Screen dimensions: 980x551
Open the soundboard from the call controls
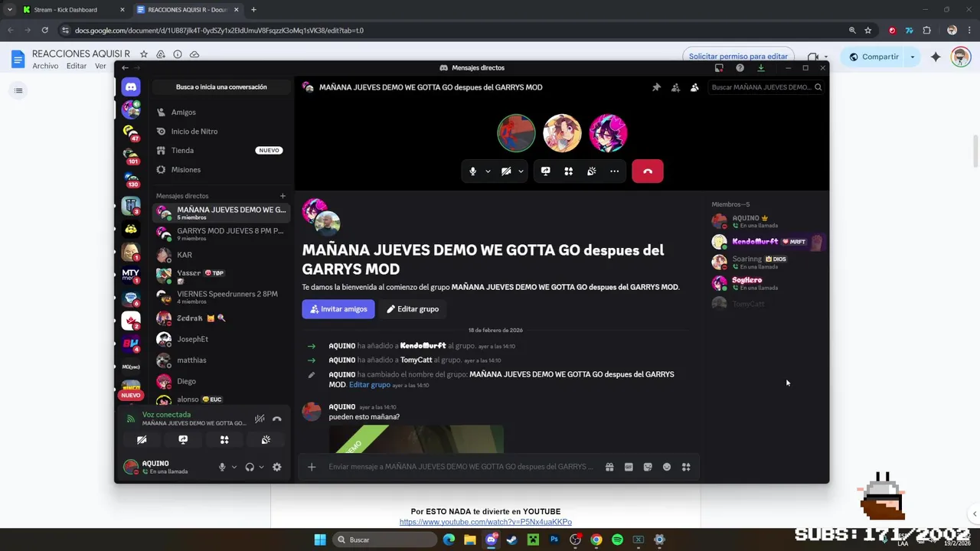pyautogui.click(x=591, y=171)
